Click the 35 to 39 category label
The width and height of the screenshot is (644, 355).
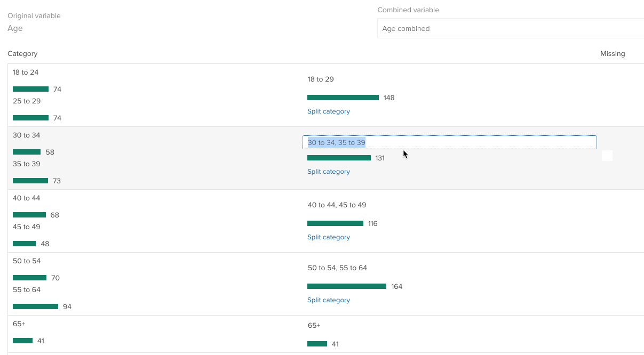tap(27, 164)
